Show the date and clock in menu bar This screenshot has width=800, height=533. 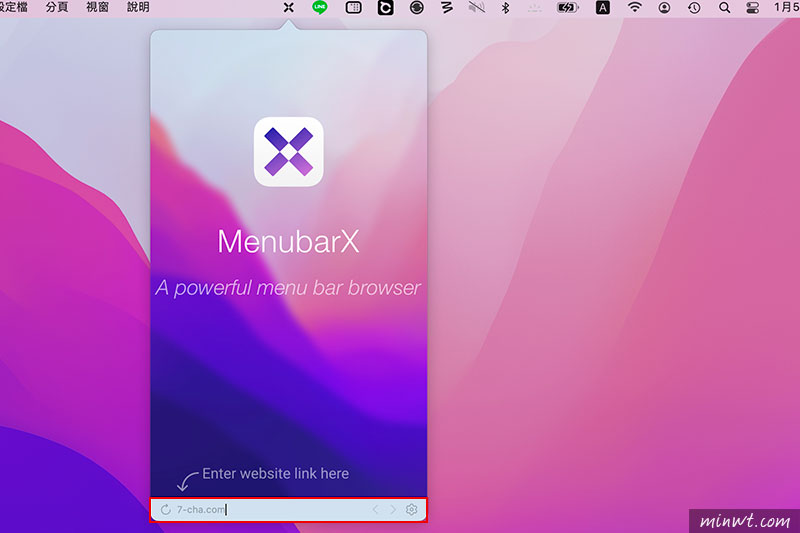tap(786, 7)
